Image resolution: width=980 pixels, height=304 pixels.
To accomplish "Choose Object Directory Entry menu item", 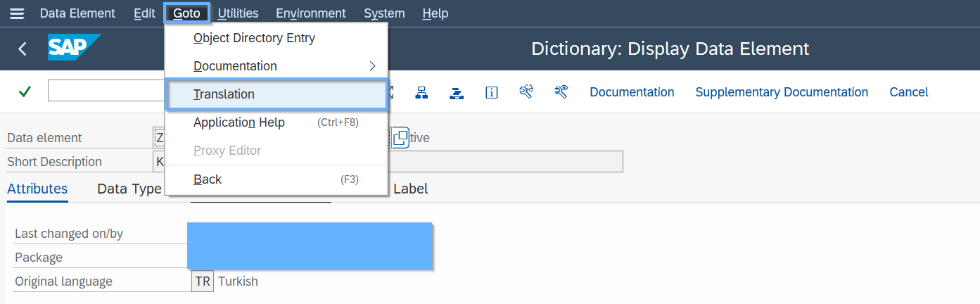I will [x=254, y=38].
